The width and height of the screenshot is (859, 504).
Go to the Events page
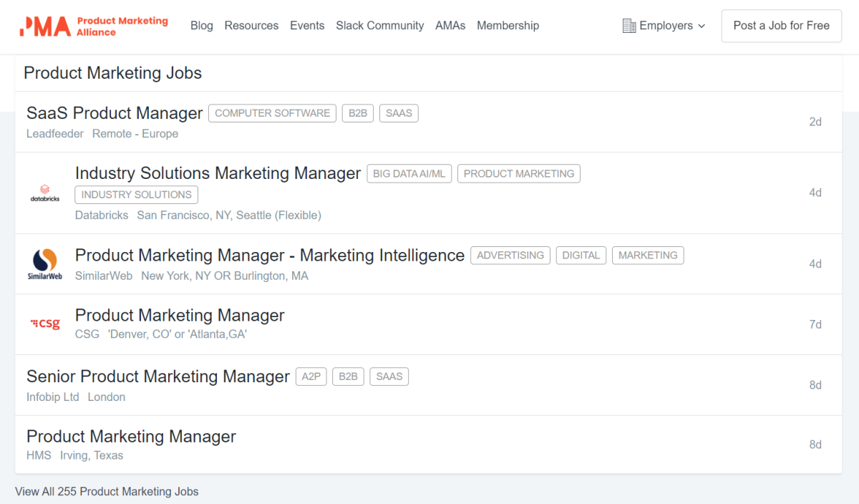(307, 26)
